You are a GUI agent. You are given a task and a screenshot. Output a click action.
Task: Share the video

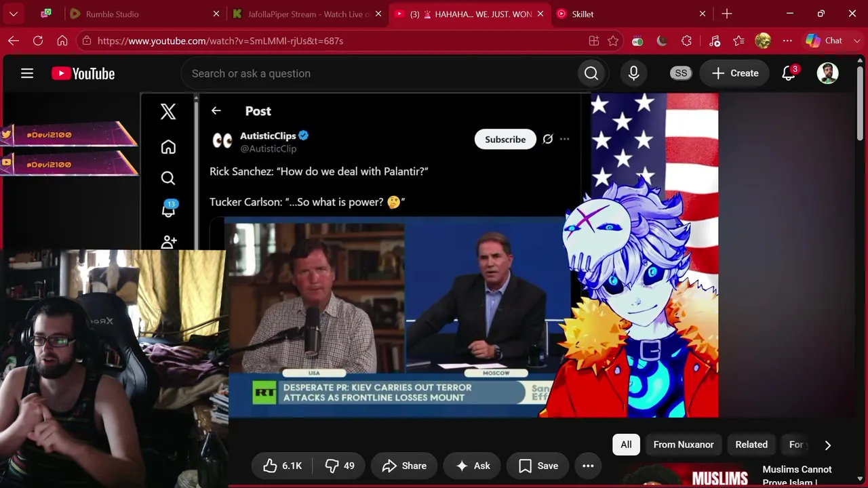coord(404,466)
